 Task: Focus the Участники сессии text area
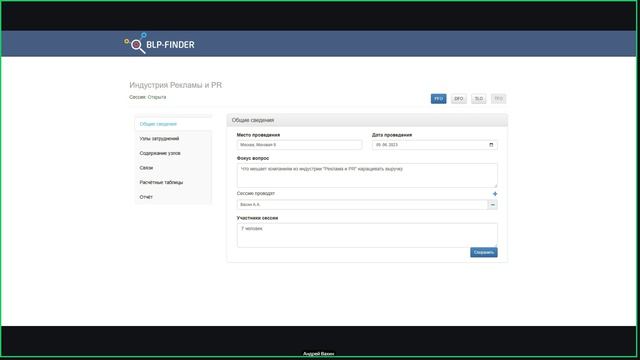pos(367,235)
